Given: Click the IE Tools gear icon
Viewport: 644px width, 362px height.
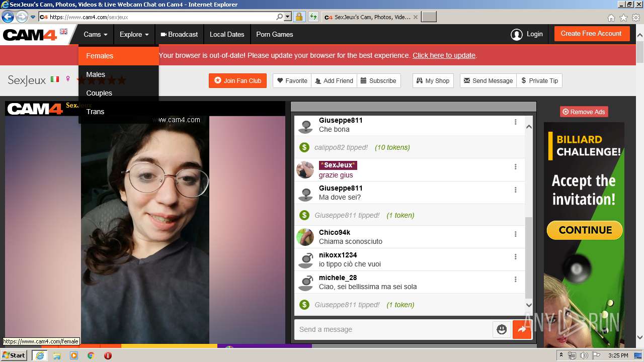Looking at the screenshot, I should point(636,18).
